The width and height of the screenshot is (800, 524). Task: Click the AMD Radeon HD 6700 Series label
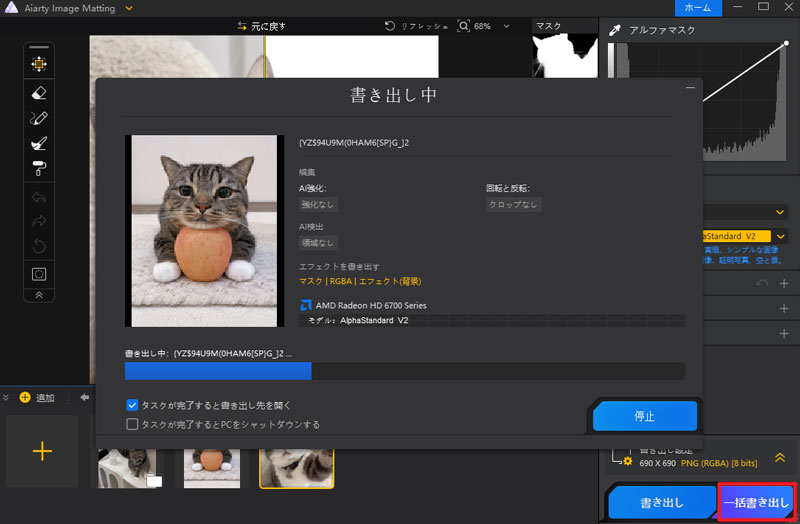click(371, 305)
